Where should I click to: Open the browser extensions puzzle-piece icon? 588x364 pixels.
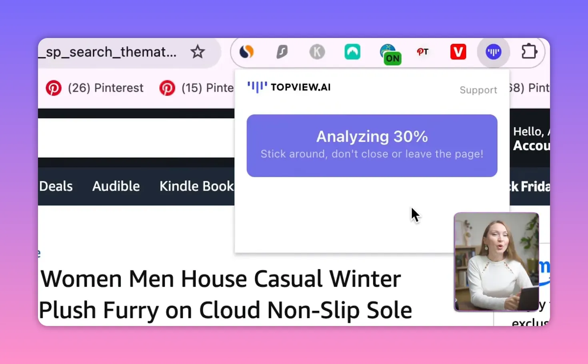(x=529, y=52)
